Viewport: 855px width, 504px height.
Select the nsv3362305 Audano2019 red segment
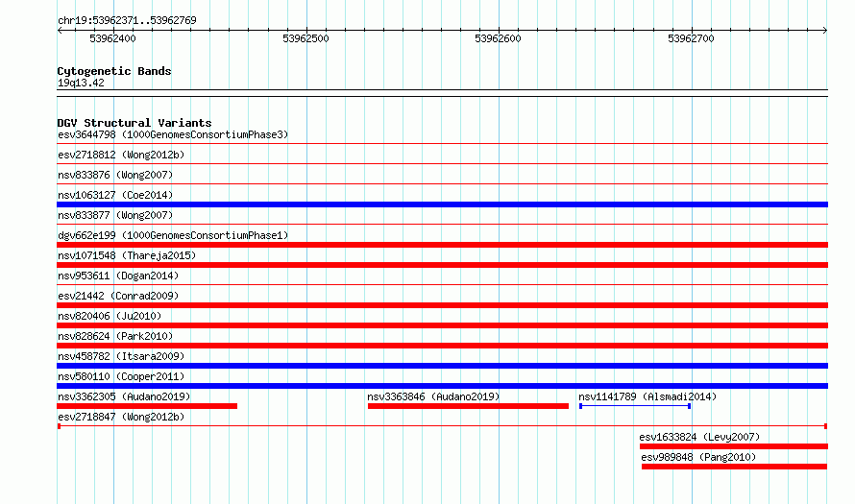[147, 406]
